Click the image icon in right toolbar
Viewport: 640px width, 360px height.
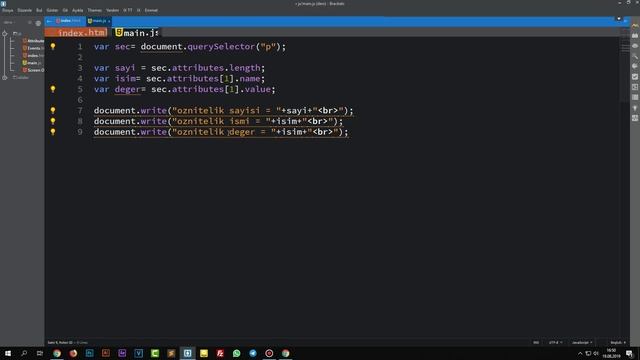[635, 87]
